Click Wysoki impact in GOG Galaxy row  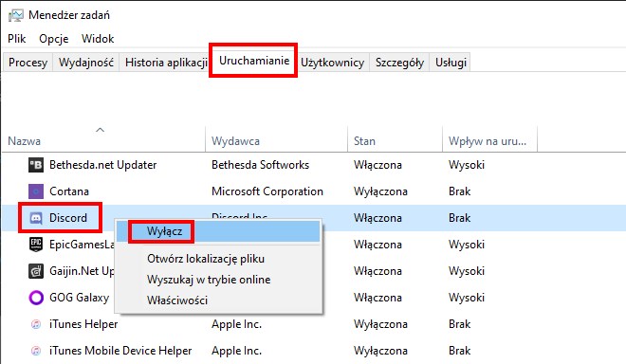click(x=467, y=298)
